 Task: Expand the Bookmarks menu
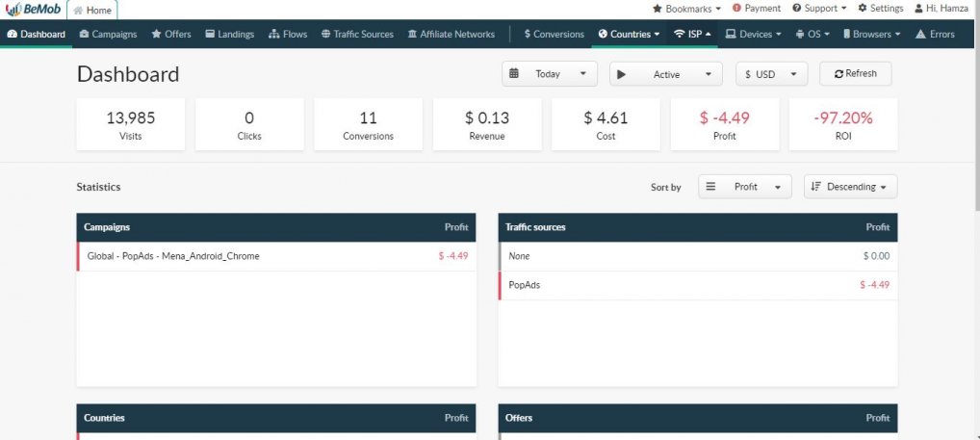687,9
